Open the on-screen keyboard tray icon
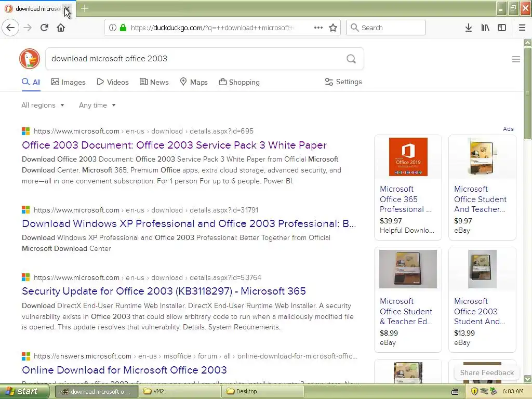Viewport: 532px width, 399px height. coord(455,392)
